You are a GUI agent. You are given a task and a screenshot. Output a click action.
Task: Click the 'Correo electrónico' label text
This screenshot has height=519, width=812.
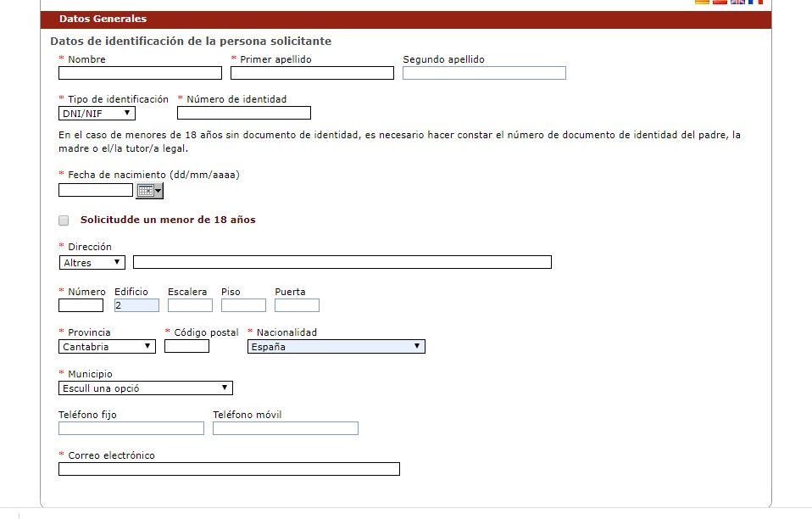pos(111,455)
